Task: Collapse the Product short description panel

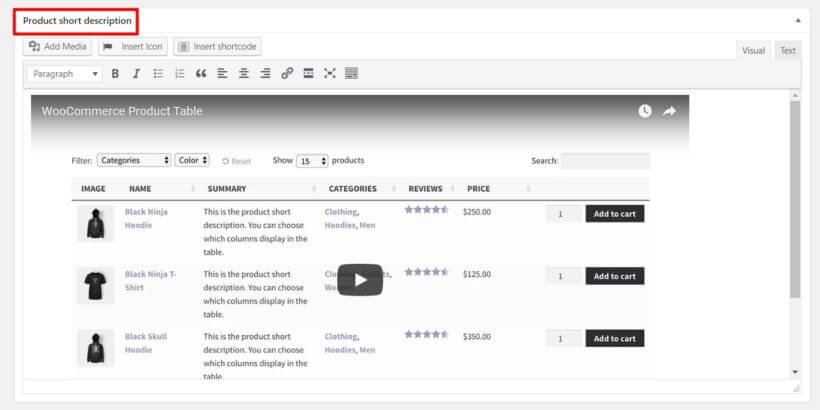Action: click(x=798, y=21)
